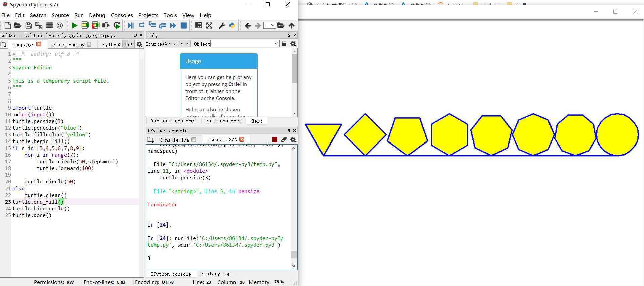Stop debugging blue square icon

(184, 25)
